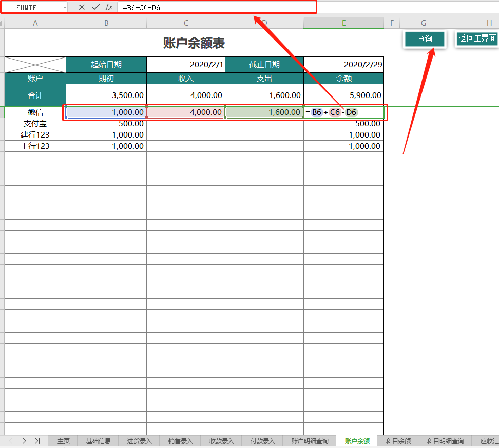The height and width of the screenshot is (448, 499).
Task: Select column G header
Action: [x=423, y=23]
